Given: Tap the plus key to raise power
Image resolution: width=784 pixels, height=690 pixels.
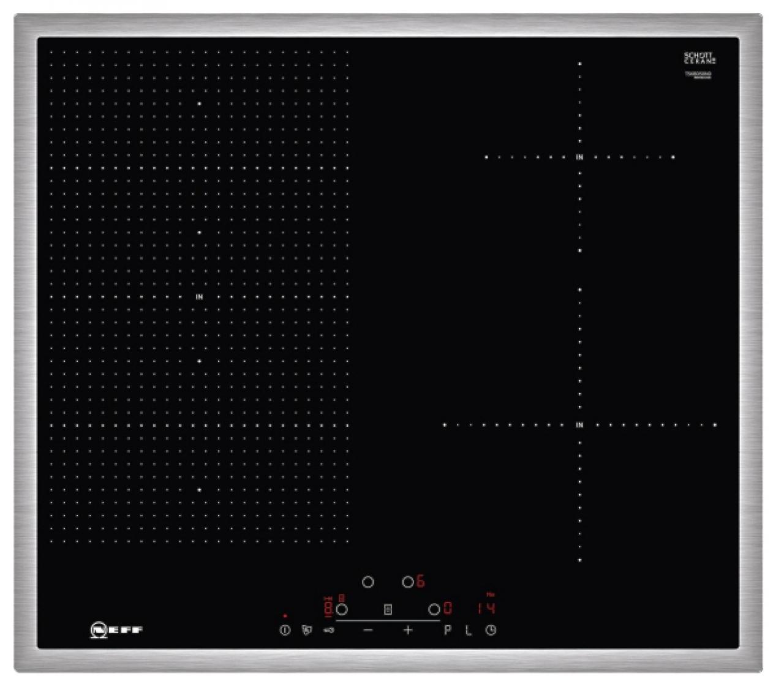Looking at the screenshot, I should point(407,630).
